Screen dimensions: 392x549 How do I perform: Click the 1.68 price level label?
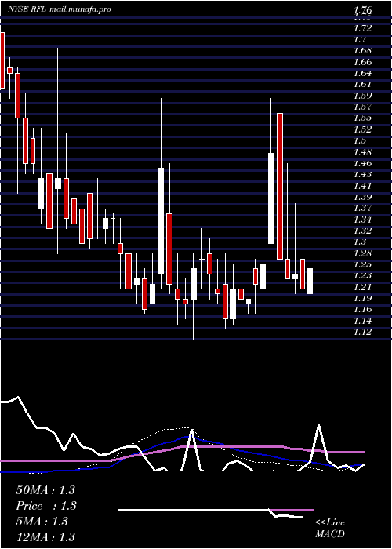click(362, 50)
